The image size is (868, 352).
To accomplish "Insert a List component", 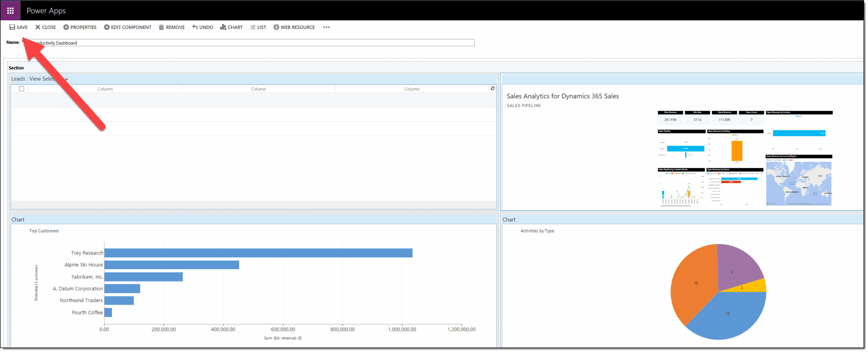I will click(x=258, y=27).
